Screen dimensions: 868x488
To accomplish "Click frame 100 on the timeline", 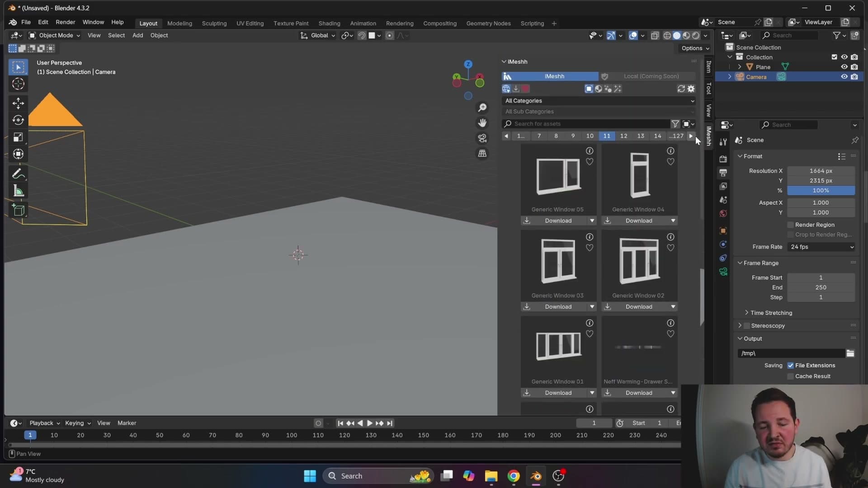I will tap(292, 435).
